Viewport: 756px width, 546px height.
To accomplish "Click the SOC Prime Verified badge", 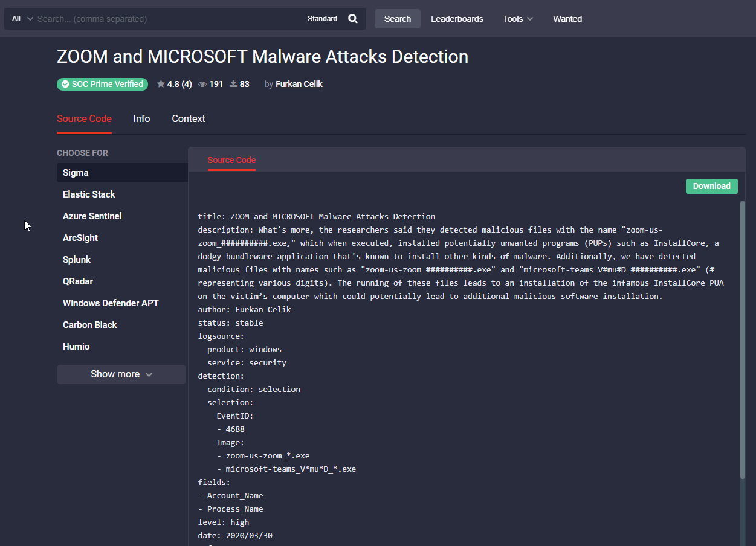I will (102, 84).
